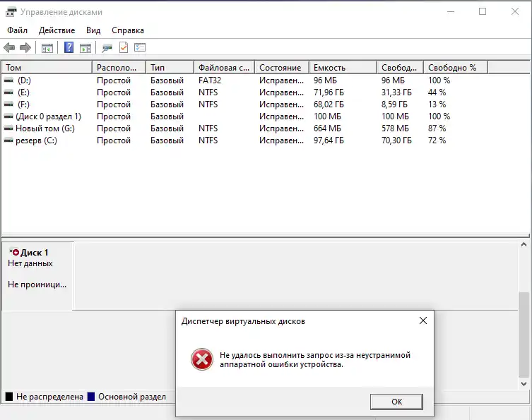This screenshot has height=420, width=532.
Task: Click the Disk Management title bar icon
Action: [x=11, y=12]
